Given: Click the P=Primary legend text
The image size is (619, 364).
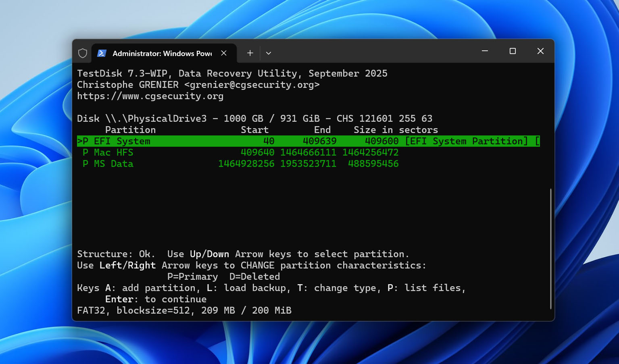Looking at the screenshot, I should [x=193, y=277].
